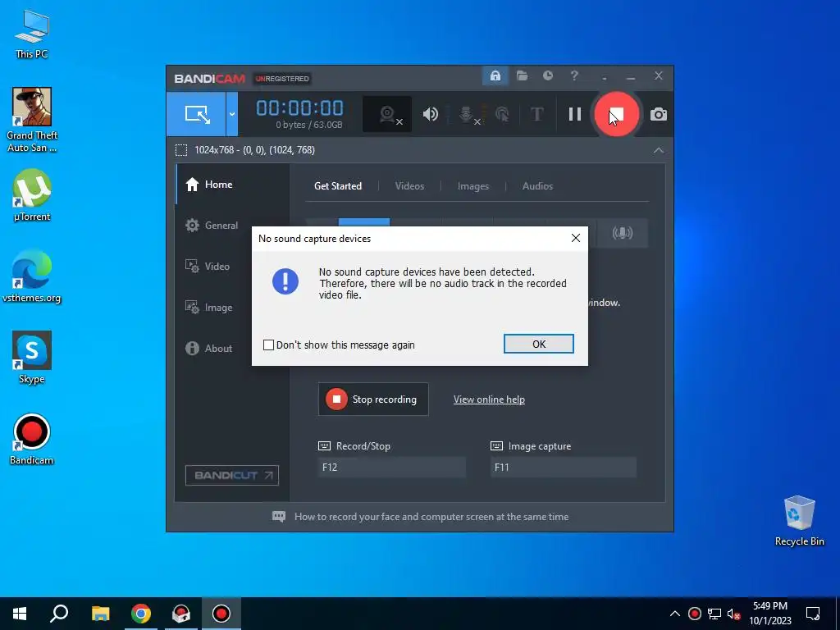This screenshot has width=840, height=630.
Task: Close the No sound capture devices dialog
Action: click(575, 238)
